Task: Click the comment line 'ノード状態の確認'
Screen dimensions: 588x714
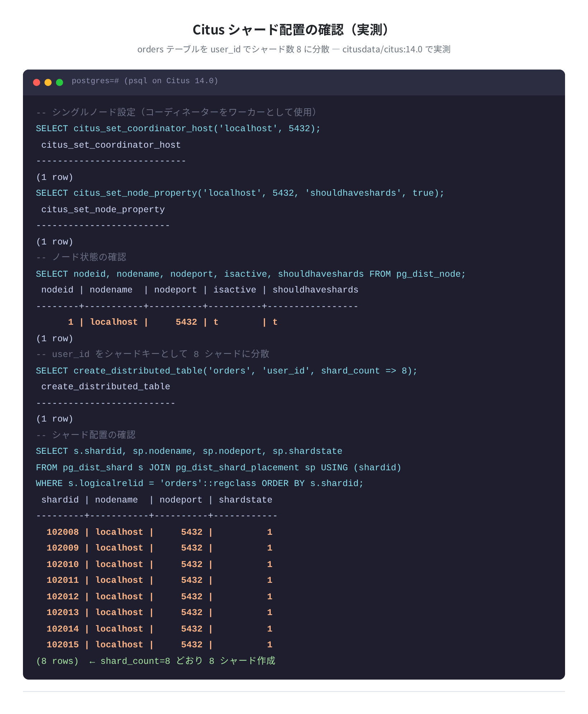Action: click(81, 257)
